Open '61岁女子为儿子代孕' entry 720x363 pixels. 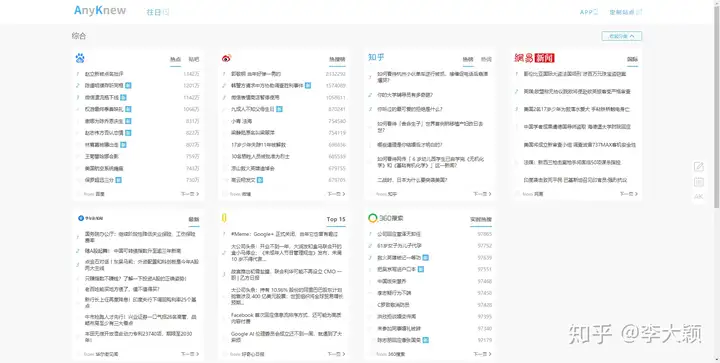(399, 246)
